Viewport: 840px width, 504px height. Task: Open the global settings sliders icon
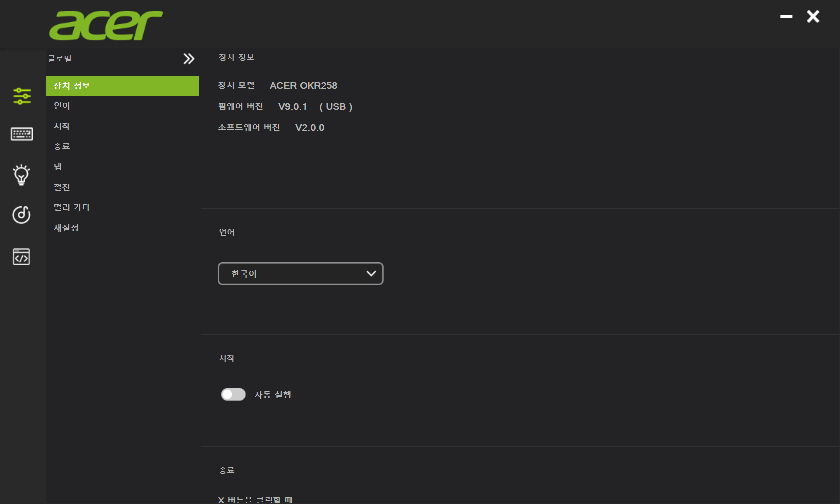click(x=22, y=96)
